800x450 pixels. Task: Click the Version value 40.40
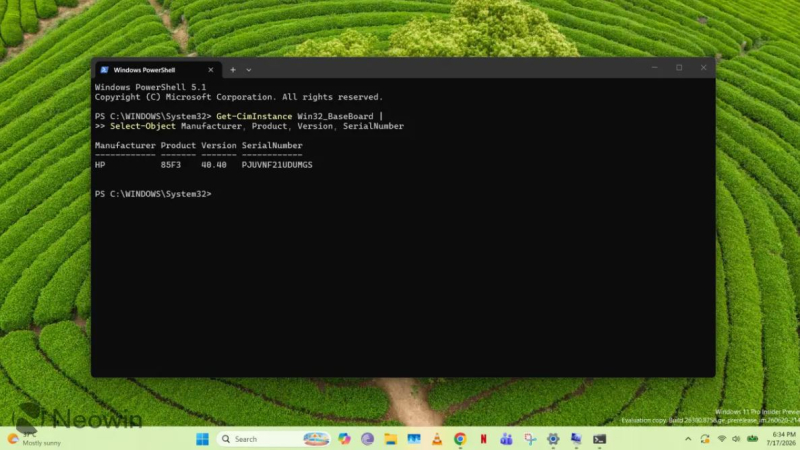click(x=214, y=165)
